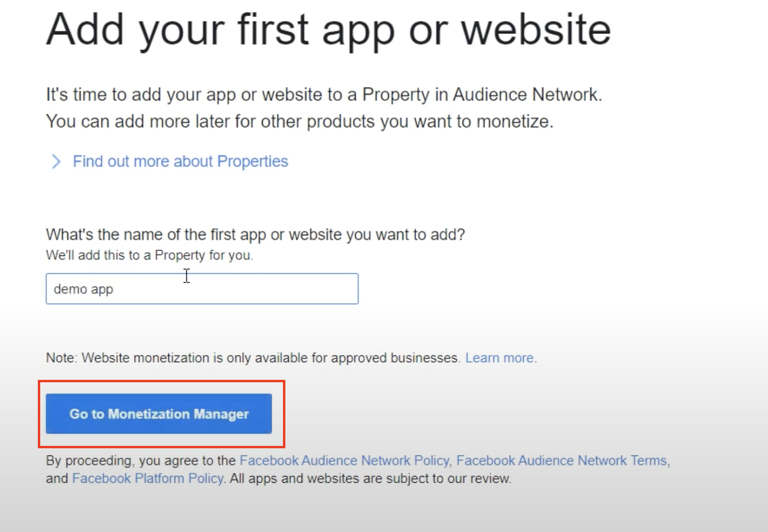Click the It's time to add your app sentence

point(324,95)
